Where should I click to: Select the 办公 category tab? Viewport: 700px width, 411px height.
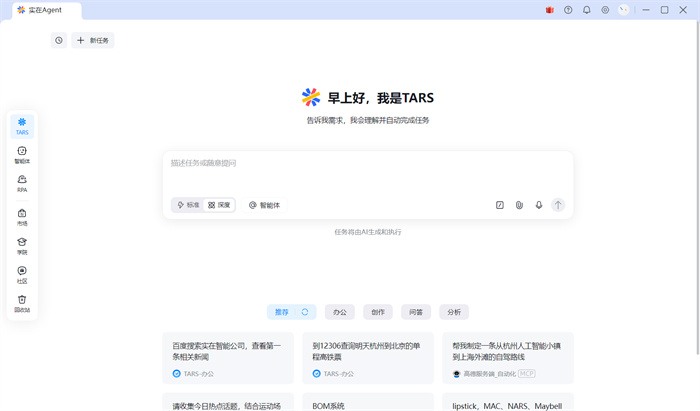pyautogui.click(x=340, y=312)
